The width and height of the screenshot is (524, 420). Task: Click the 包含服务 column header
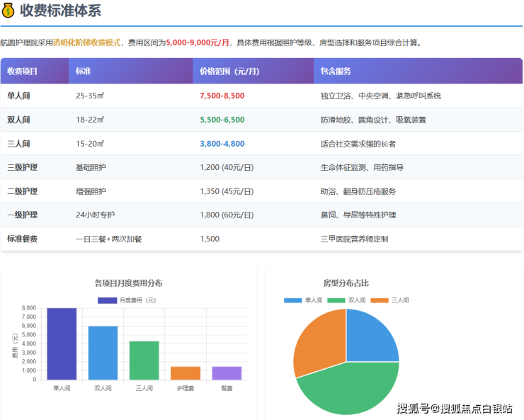[336, 72]
